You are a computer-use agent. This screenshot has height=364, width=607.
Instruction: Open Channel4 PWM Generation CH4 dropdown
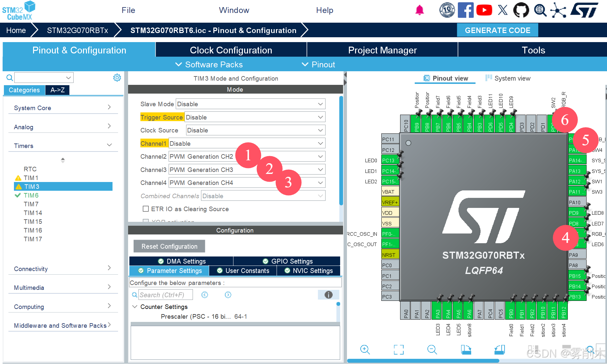(x=247, y=183)
